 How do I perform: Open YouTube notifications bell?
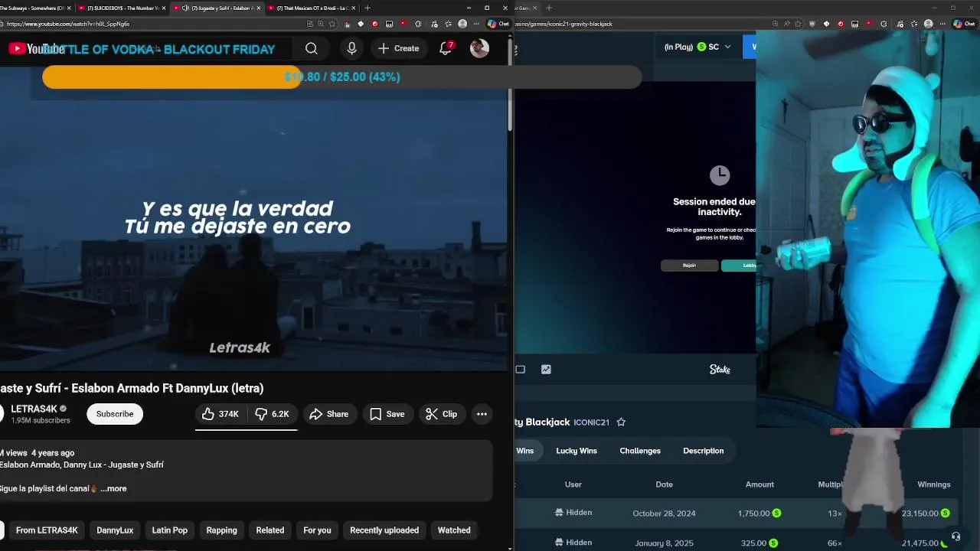446,48
